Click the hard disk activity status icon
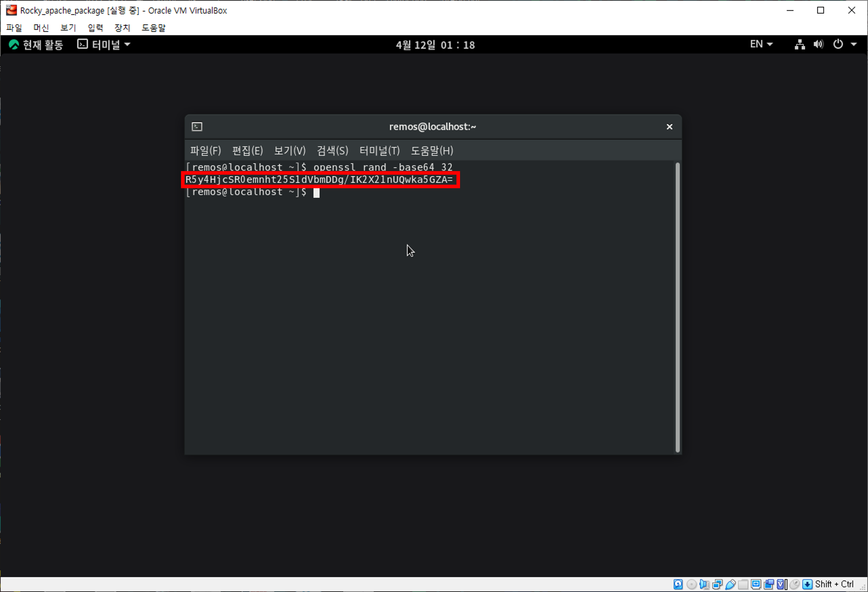 pyautogui.click(x=678, y=584)
